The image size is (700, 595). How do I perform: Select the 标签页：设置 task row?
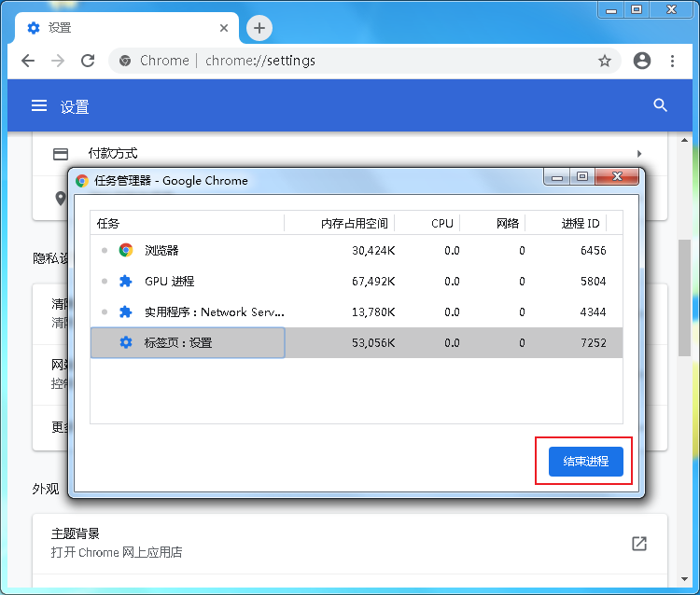[357, 342]
